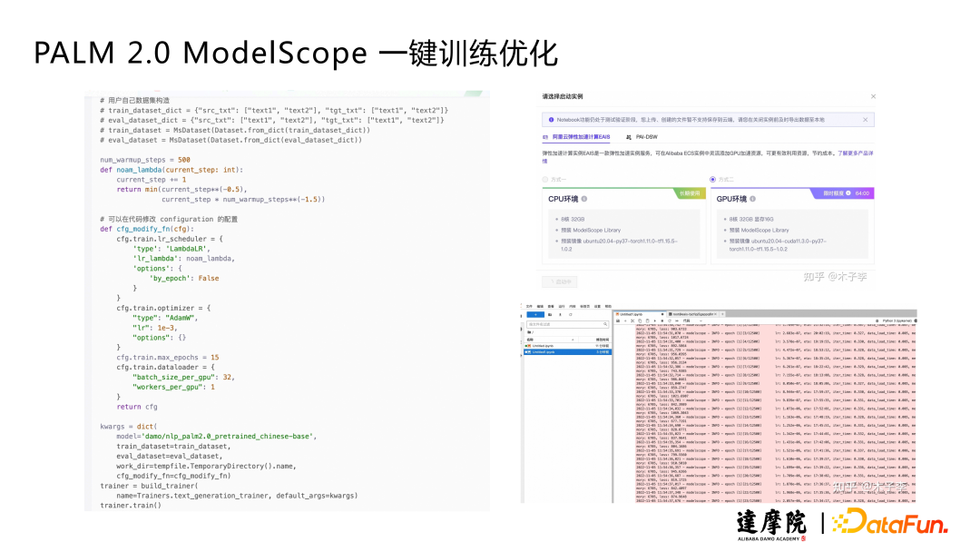Click info icon next to CPU环境

(x=584, y=199)
